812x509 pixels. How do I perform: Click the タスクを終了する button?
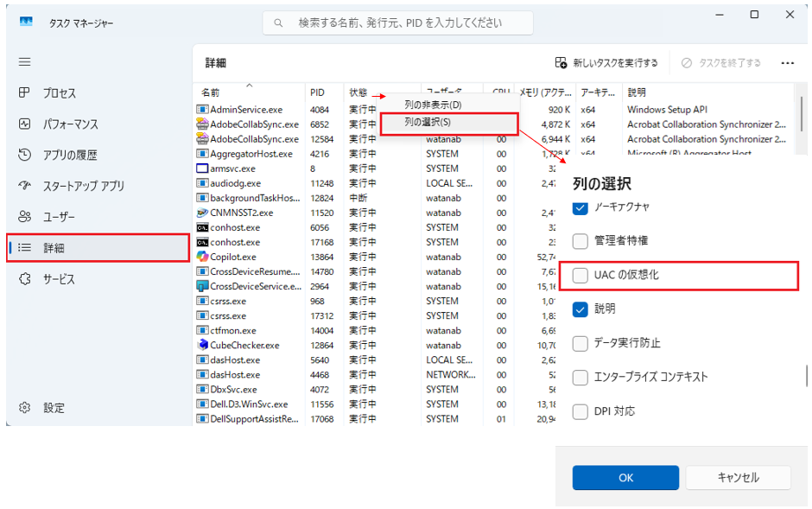720,63
